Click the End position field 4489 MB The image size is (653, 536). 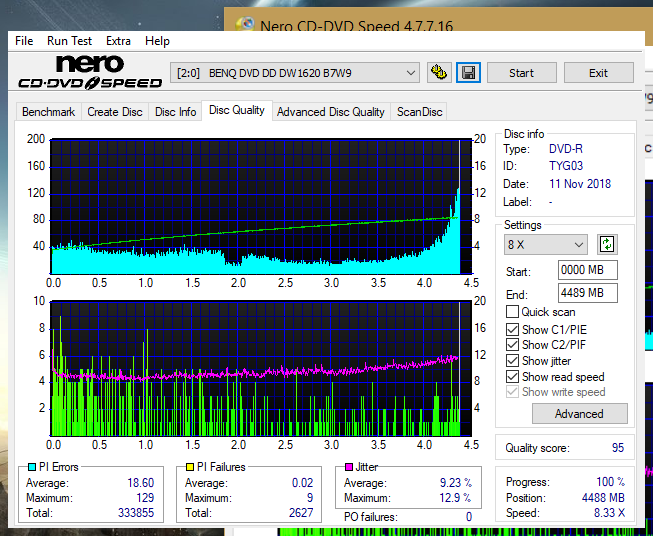point(587,293)
